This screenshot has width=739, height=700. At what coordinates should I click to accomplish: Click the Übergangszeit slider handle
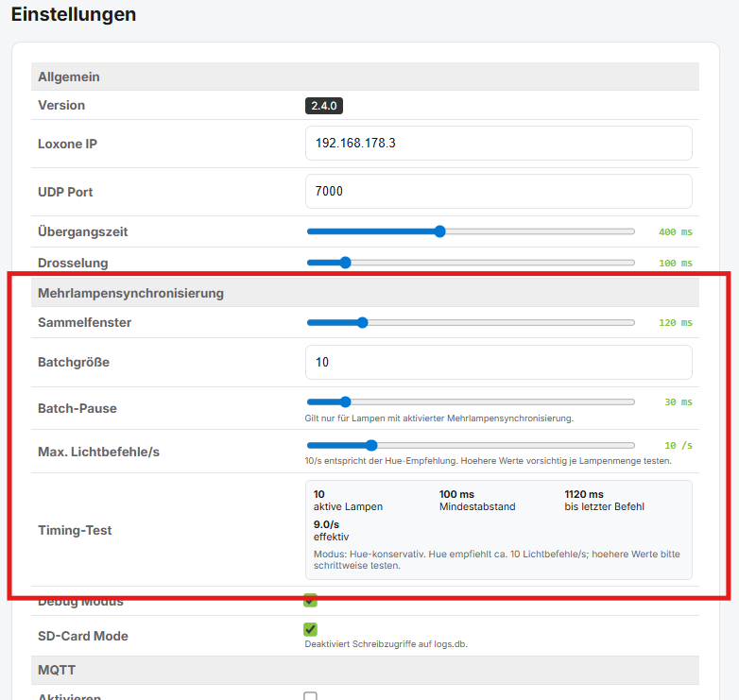pos(439,231)
